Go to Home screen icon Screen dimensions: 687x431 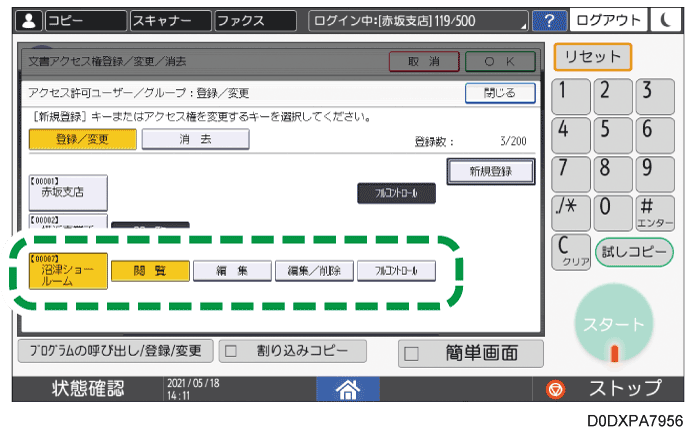click(348, 389)
